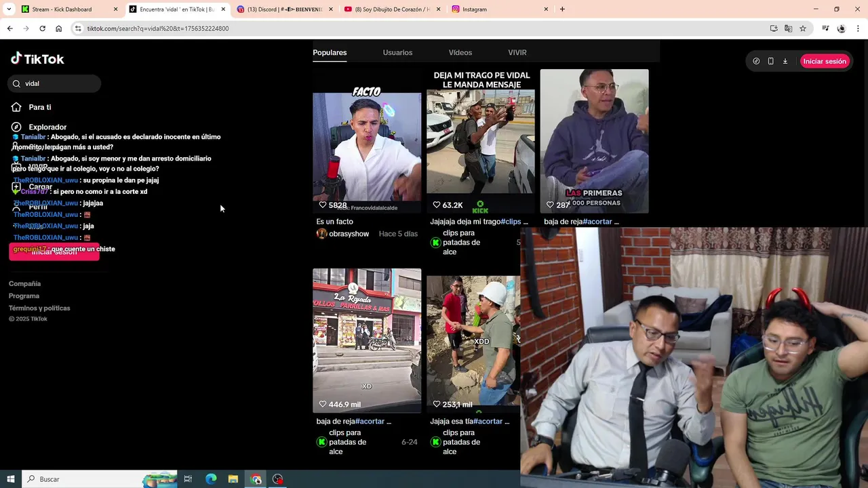The width and height of the screenshot is (868, 488).
Task: Switch to the Stream - Kick Dashboard tab
Action: point(68,9)
